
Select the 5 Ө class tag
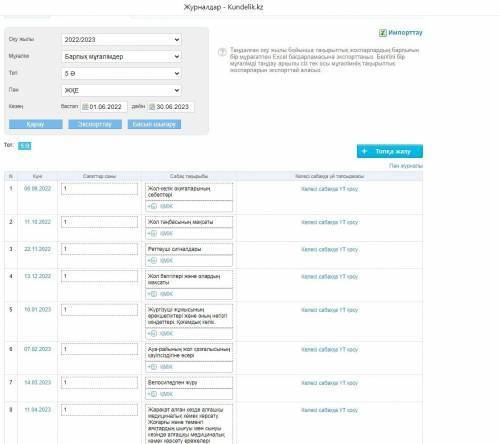[25, 146]
